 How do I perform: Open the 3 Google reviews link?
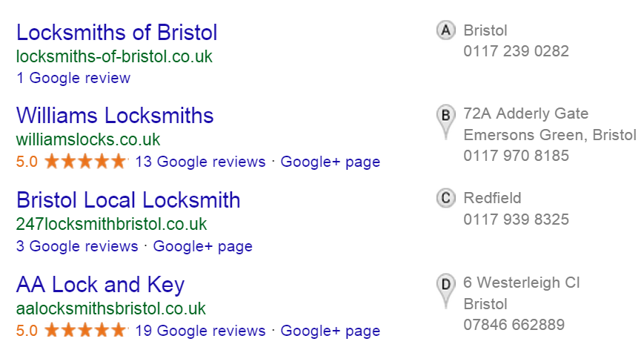[77, 246]
